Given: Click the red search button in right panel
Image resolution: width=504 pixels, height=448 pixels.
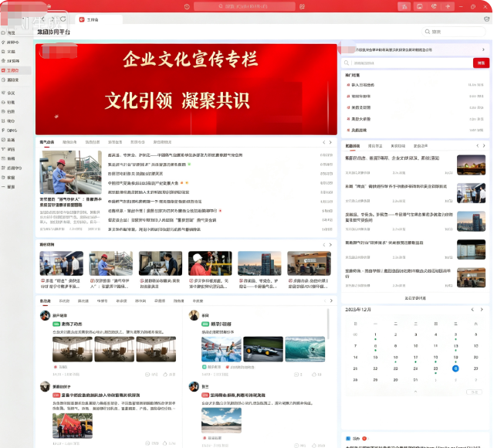Looking at the screenshot, I should [481, 63].
